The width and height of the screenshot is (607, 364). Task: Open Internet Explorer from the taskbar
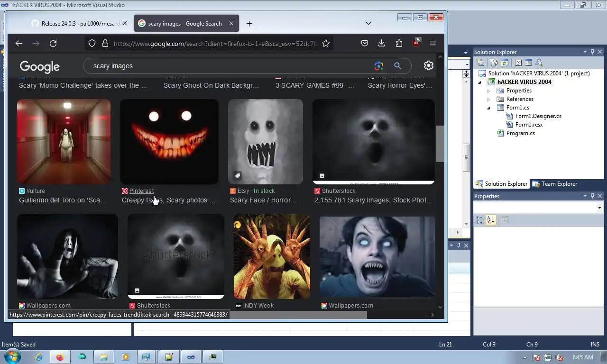coord(38,357)
